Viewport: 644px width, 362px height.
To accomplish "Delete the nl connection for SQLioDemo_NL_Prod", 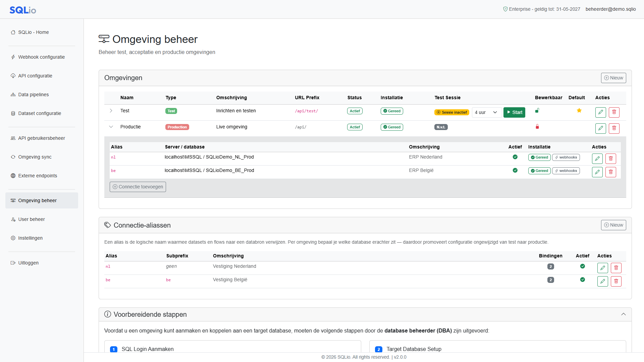I will (610, 159).
